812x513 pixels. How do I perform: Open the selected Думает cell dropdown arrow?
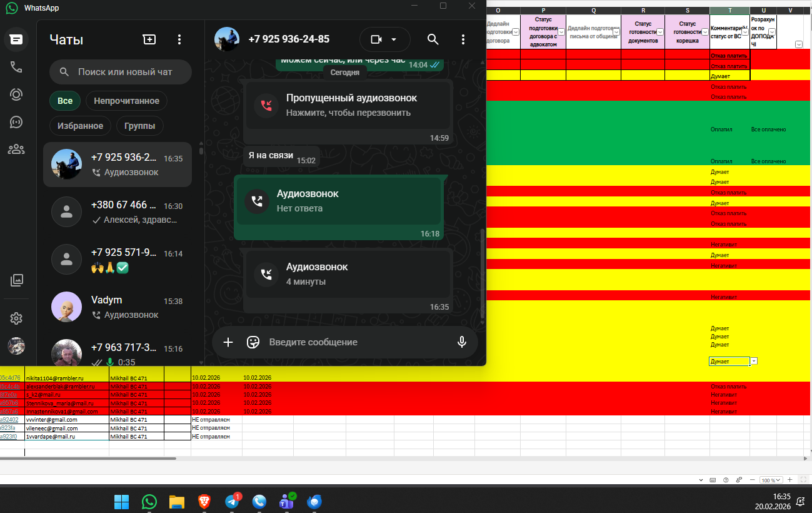click(x=754, y=362)
